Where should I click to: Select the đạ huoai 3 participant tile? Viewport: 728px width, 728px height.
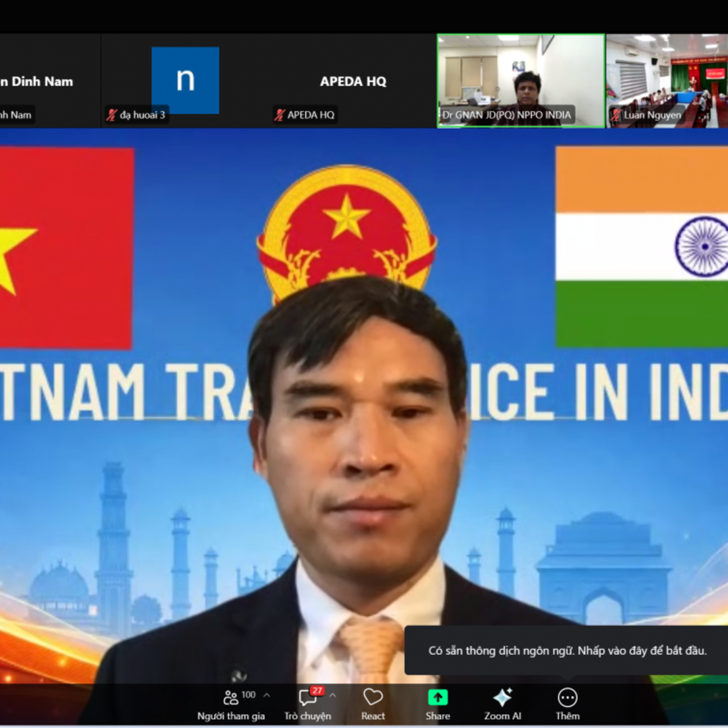click(185, 81)
